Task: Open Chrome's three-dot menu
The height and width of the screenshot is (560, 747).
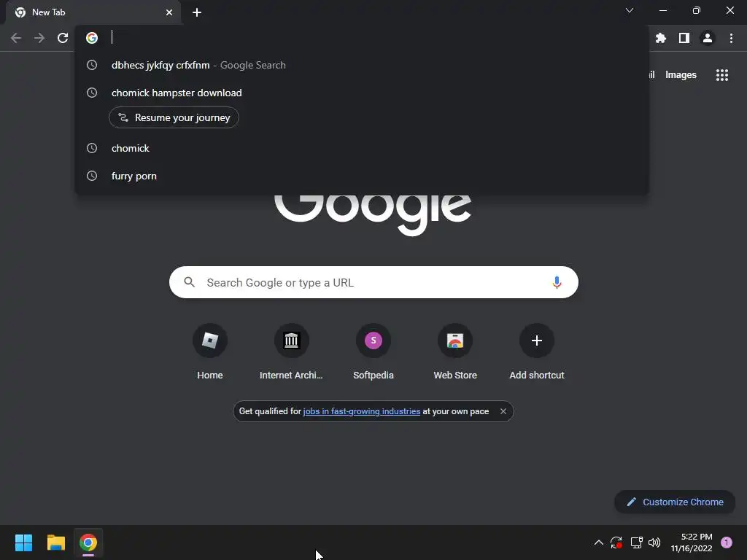Action: click(x=731, y=38)
